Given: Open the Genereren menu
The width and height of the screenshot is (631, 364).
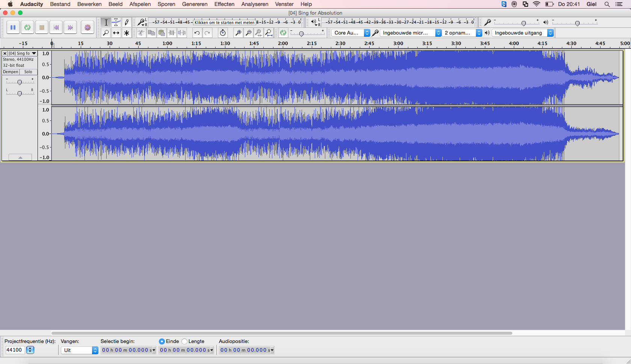Looking at the screenshot, I should click(x=195, y=4).
